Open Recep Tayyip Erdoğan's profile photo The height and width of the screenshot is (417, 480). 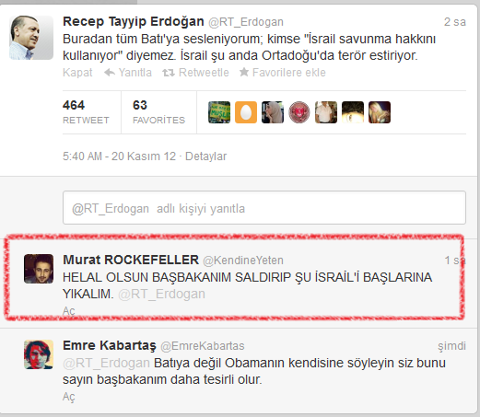31,38
